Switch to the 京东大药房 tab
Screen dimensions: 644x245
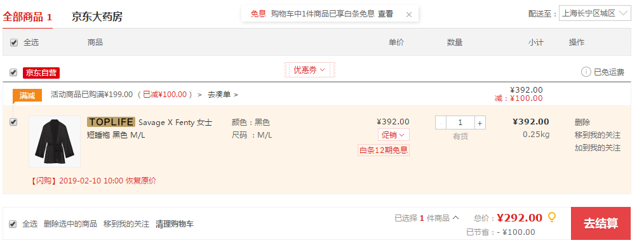coord(97,17)
